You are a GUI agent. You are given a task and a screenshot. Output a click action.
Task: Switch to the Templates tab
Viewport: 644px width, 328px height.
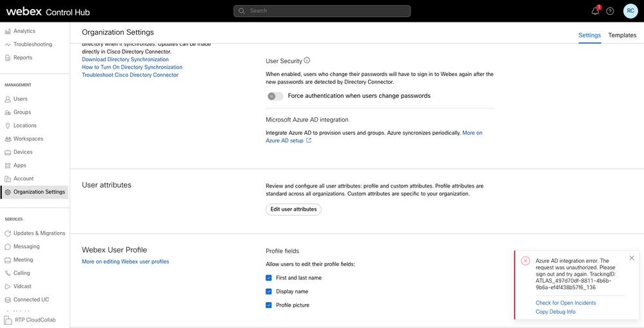(x=622, y=35)
